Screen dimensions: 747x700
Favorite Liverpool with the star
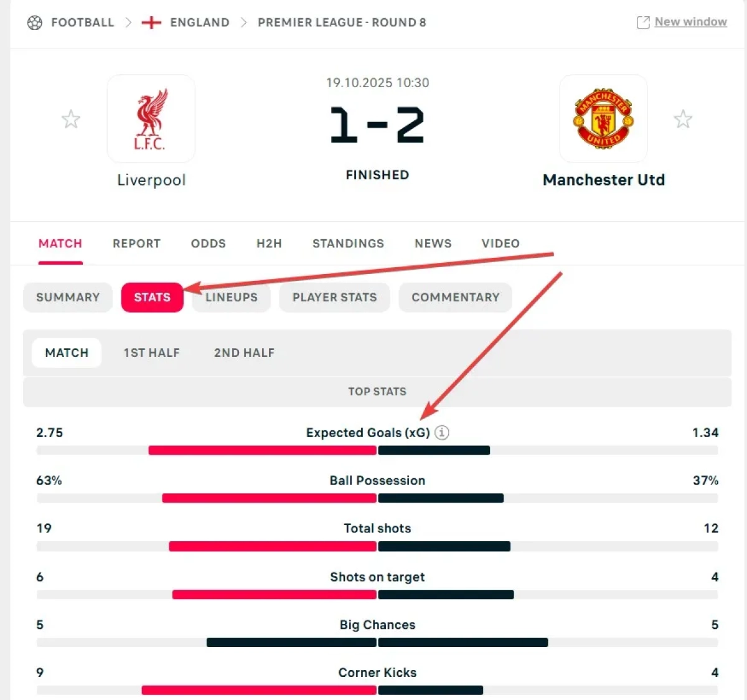point(71,119)
